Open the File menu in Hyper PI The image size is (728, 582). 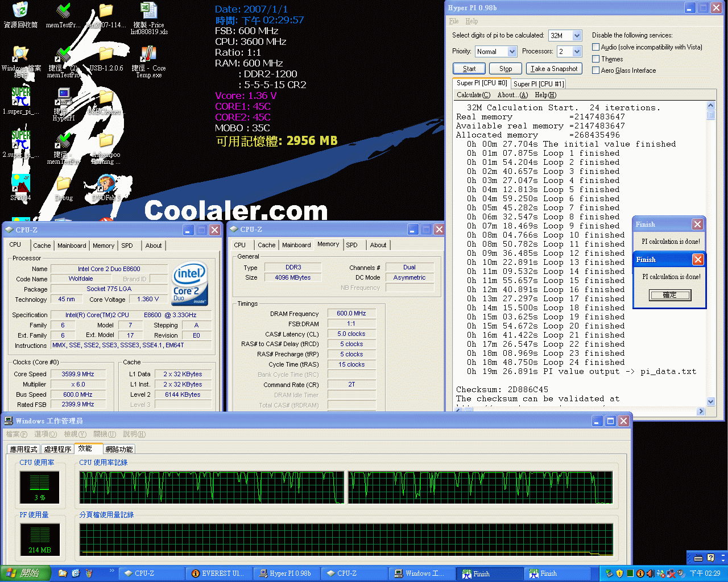click(454, 21)
